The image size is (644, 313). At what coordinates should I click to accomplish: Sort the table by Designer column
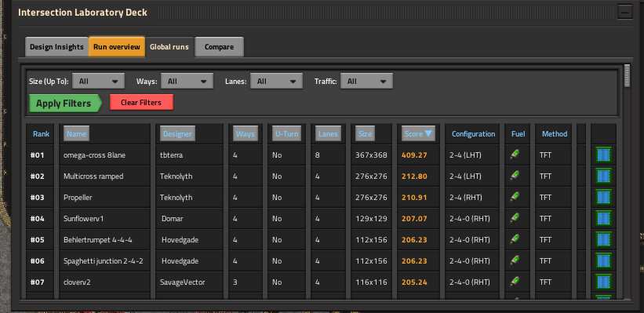tap(177, 134)
